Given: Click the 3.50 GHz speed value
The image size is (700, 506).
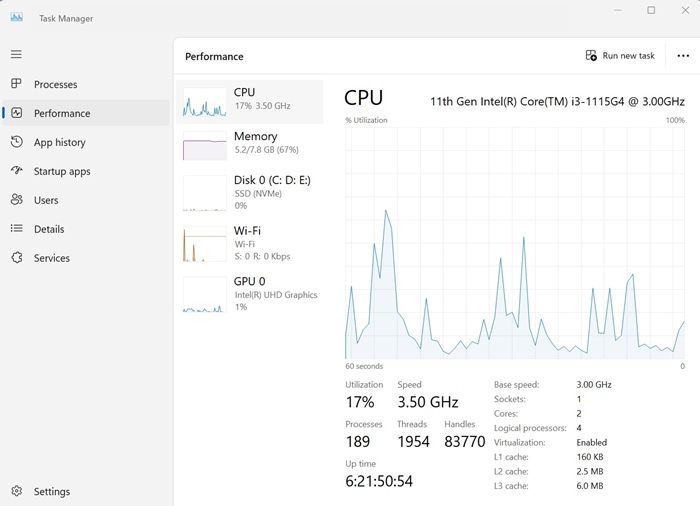Looking at the screenshot, I should pos(428,402).
